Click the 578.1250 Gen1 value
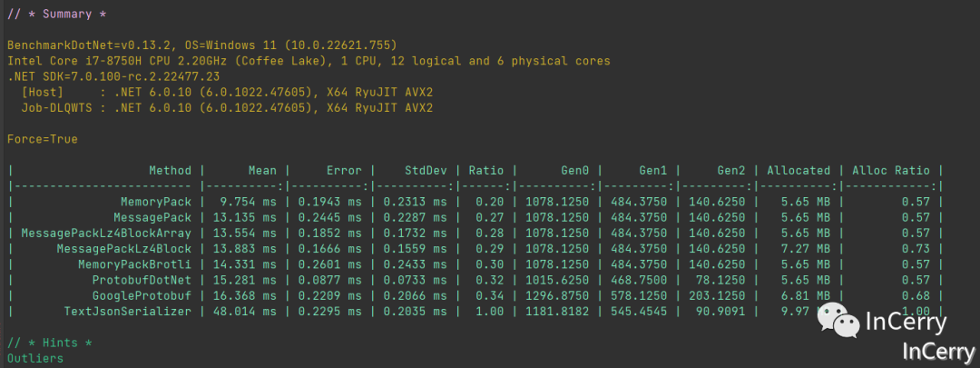The height and width of the screenshot is (368, 980). click(x=638, y=296)
